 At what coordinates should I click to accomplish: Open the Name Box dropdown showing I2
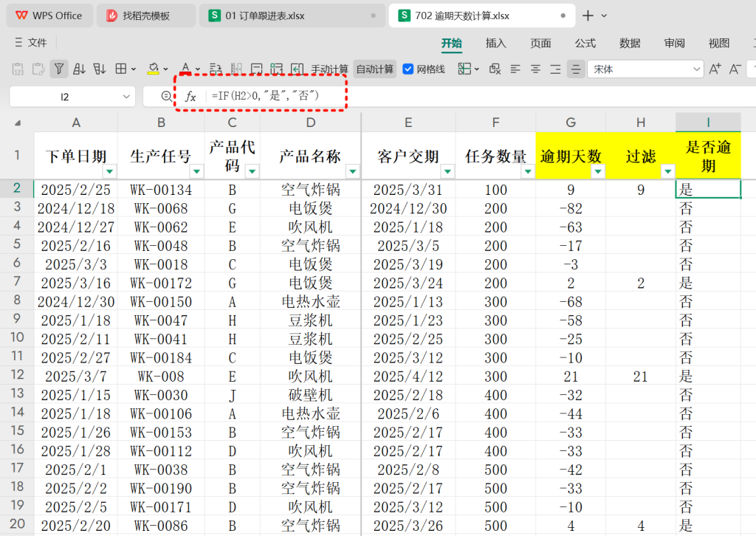(126, 97)
